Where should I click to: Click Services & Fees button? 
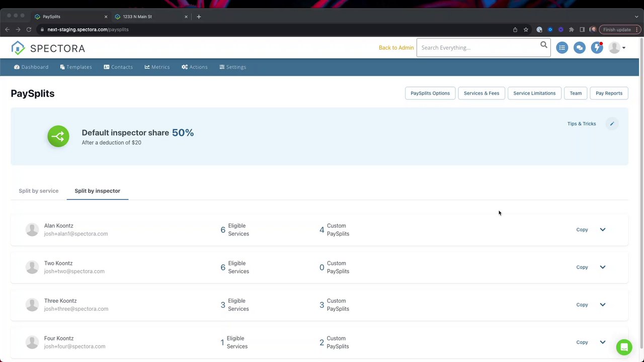[x=481, y=93]
